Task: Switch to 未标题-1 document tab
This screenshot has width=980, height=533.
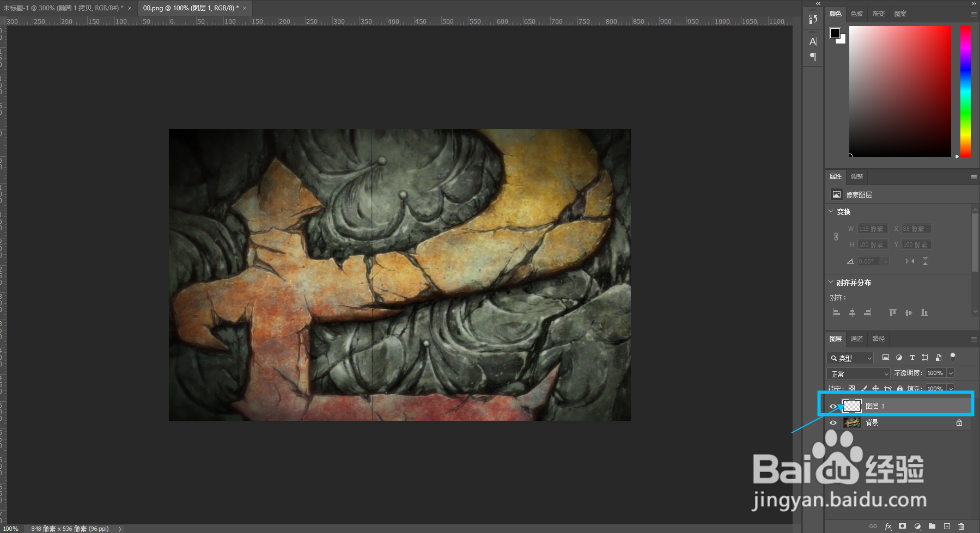Action: (x=63, y=8)
